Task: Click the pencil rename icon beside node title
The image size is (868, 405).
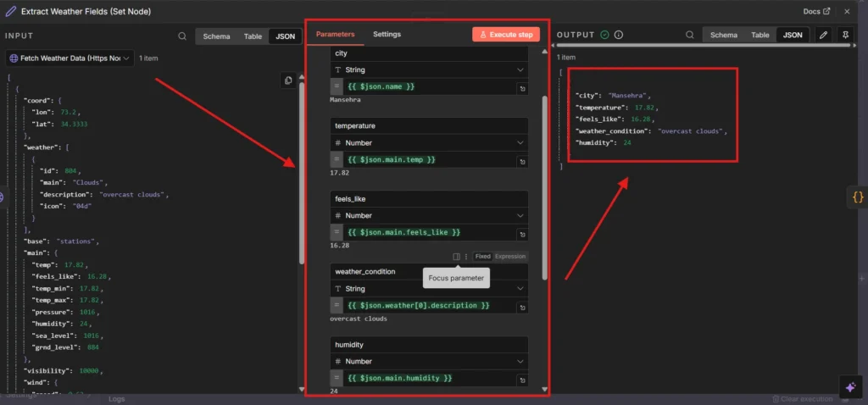Action: pyautogui.click(x=10, y=11)
